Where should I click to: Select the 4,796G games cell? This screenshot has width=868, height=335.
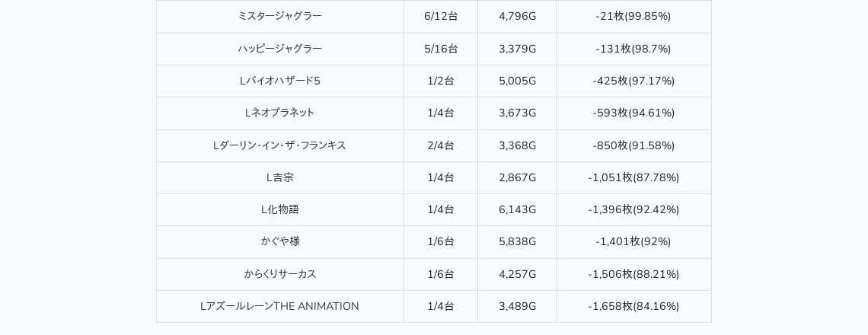pyautogui.click(x=517, y=16)
